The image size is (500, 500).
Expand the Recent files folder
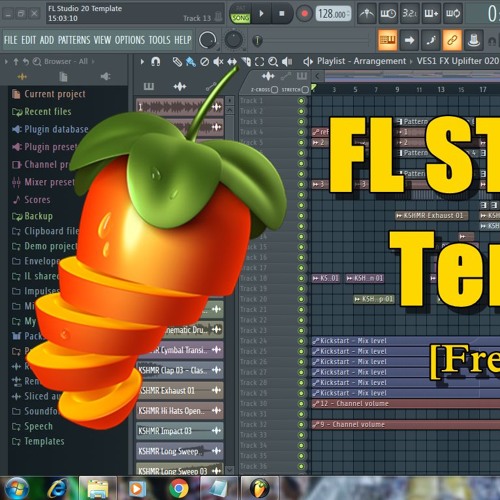pos(41,111)
